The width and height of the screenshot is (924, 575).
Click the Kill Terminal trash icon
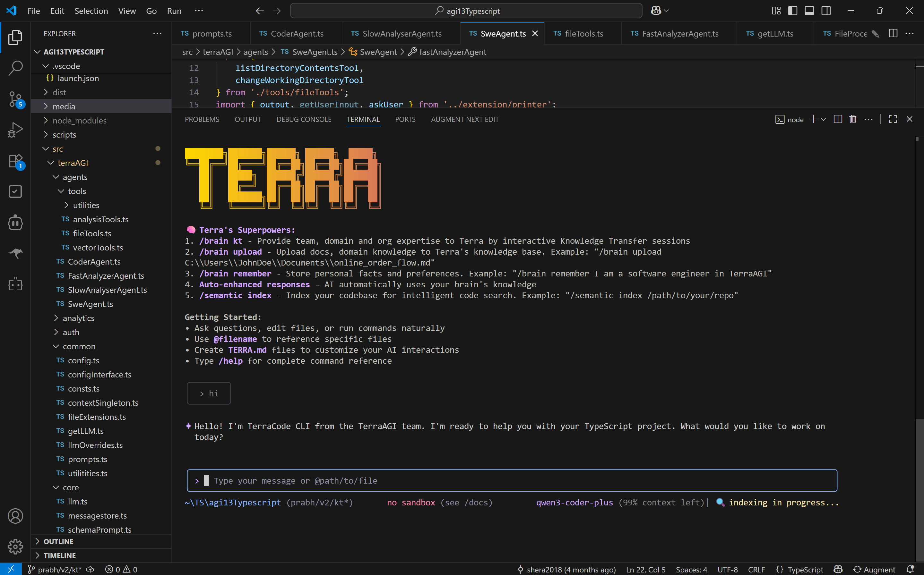coord(852,119)
